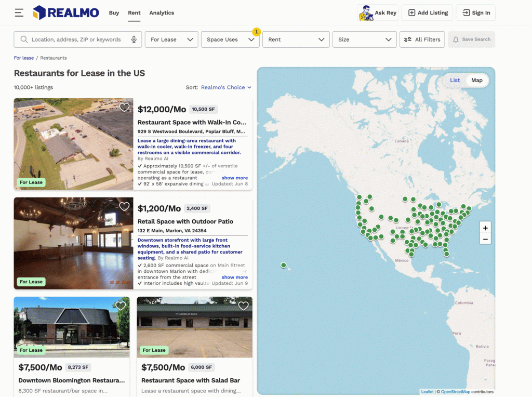Click the Space Uses filter count badge
The image size is (532, 397).
pyautogui.click(x=257, y=32)
